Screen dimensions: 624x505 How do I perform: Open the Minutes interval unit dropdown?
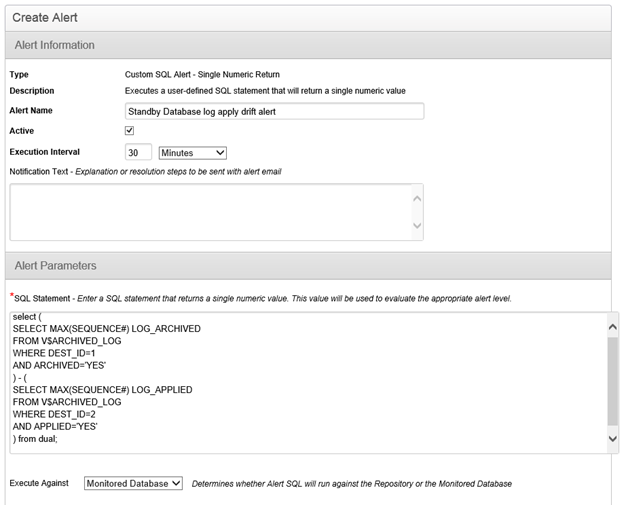point(193,152)
